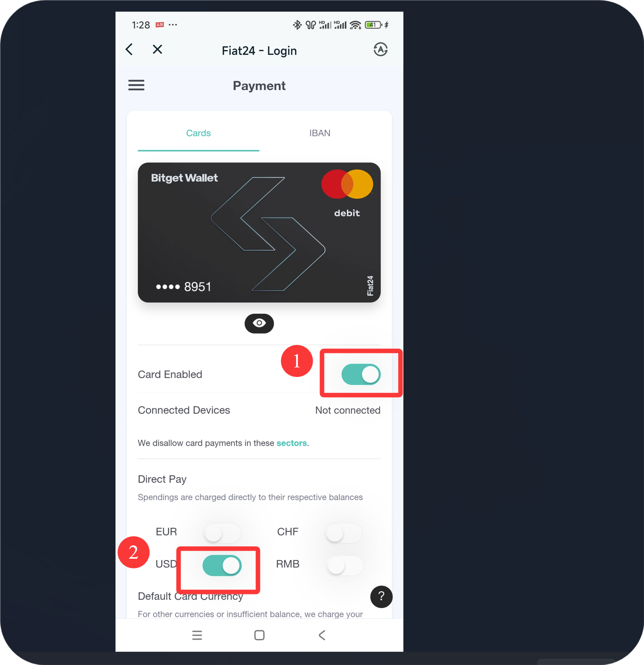Tap the Android recent apps icon
This screenshot has width=644, height=665.
pos(197,635)
